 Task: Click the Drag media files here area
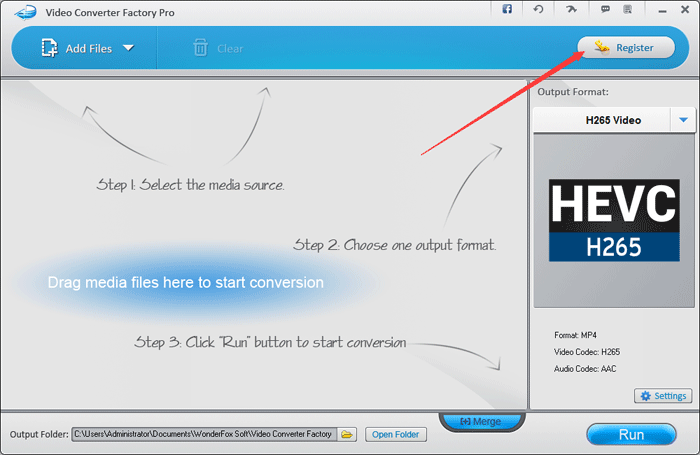[186, 282]
